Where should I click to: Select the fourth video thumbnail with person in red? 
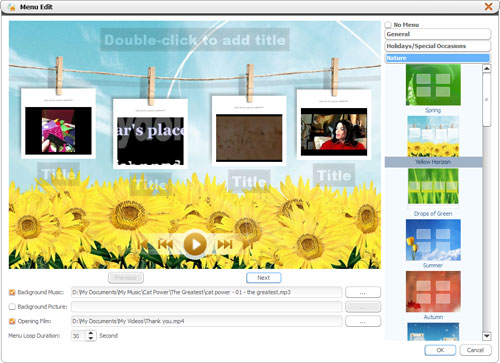tap(334, 132)
